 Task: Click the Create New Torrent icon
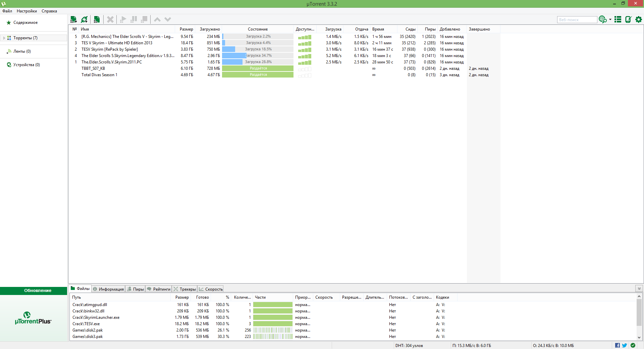pos(97,19)
